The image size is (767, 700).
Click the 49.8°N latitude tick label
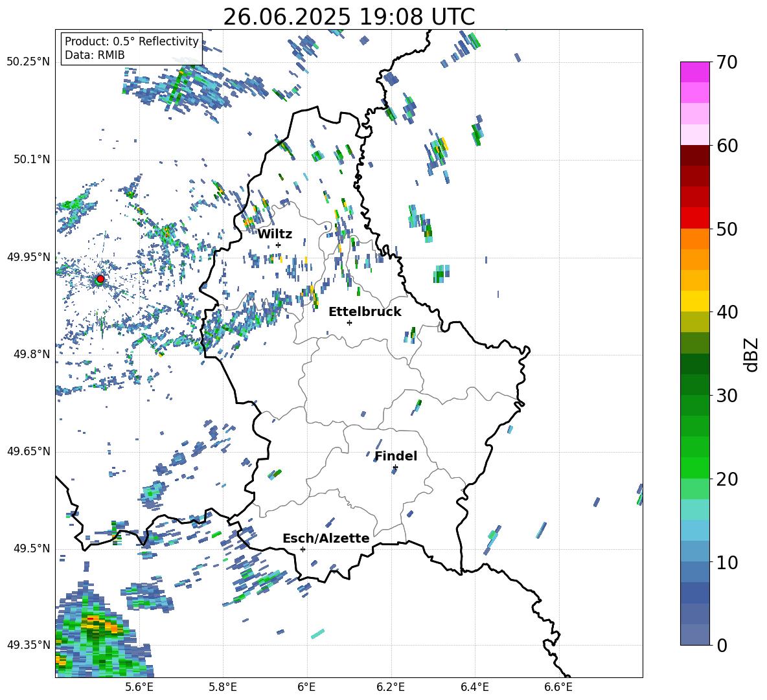tap(31, 354)
